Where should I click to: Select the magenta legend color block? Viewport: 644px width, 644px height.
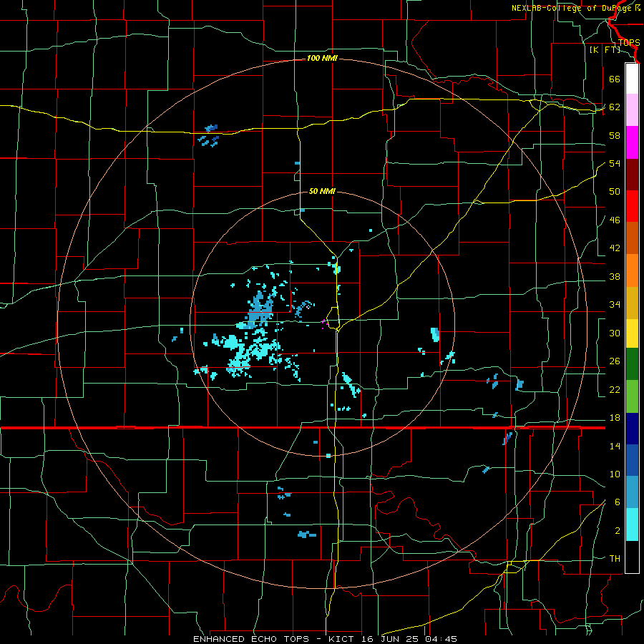(632, 142)
